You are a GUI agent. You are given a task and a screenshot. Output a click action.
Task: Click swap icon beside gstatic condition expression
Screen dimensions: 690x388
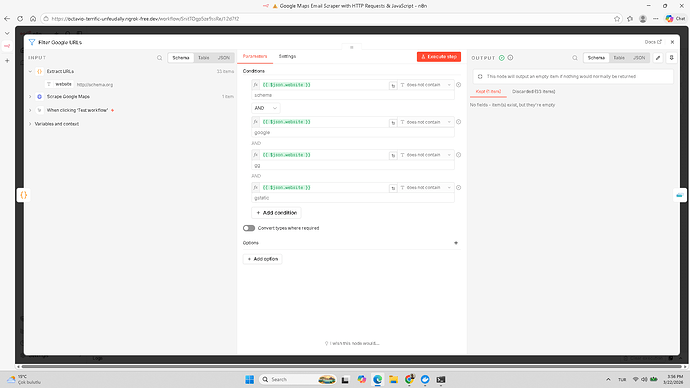tap(393, 188)
